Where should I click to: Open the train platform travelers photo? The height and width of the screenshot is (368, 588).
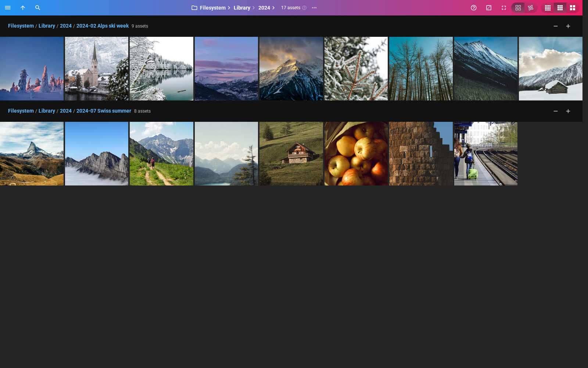point(486,153)
